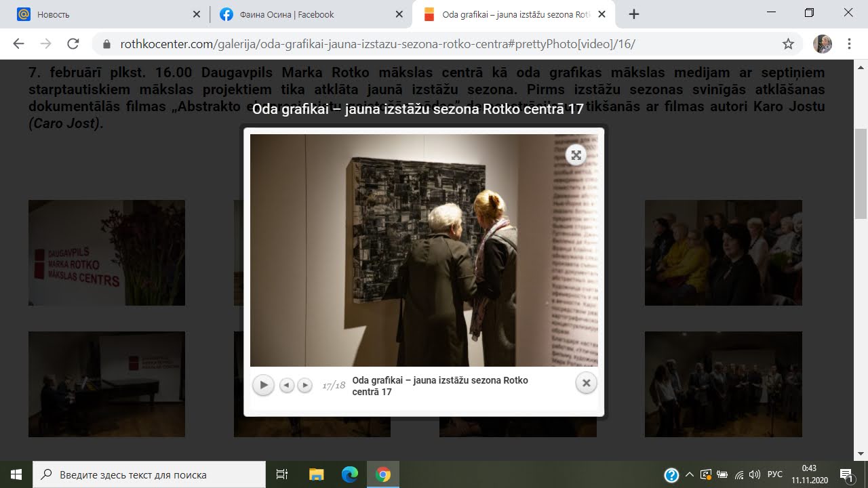Open the Daugavpils Marka Rotko centrs sign thumbnail

(106, 253)
